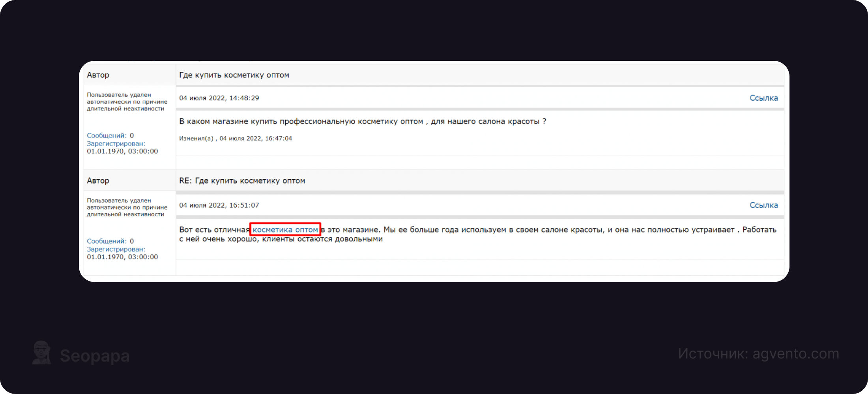
Task: Click the timestamp "04 июля 2022, 14:48:29"
Action: 219,98
